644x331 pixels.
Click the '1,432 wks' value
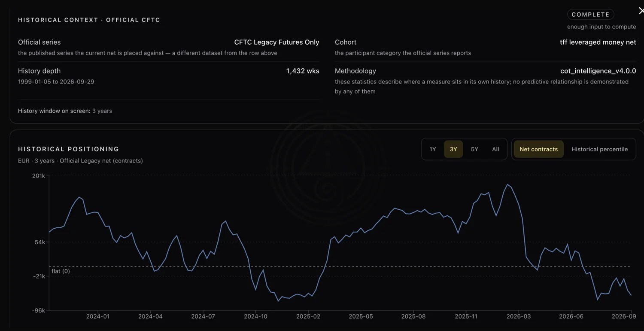coord(303,71)
